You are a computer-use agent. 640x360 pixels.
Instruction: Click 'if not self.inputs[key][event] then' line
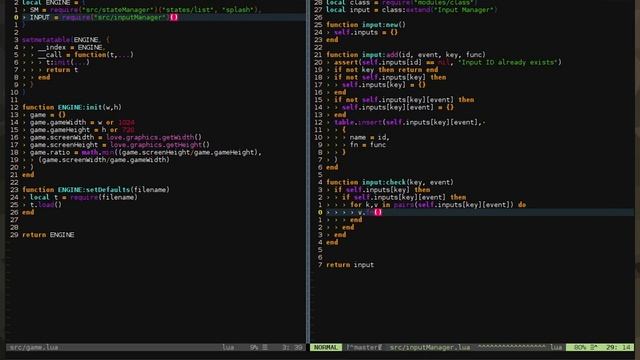[x=404, y=100]
